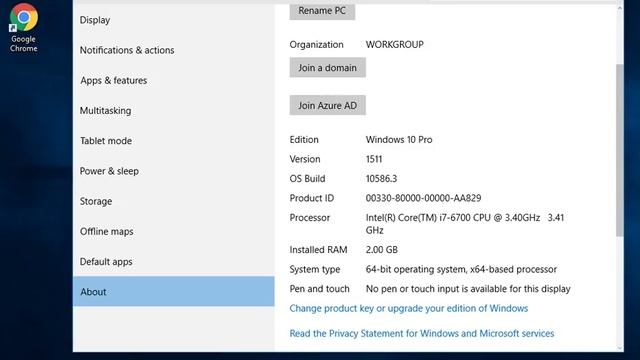This screenshot has width=640, height=360.
Task: Click the System type label
Action: (315, 269)
